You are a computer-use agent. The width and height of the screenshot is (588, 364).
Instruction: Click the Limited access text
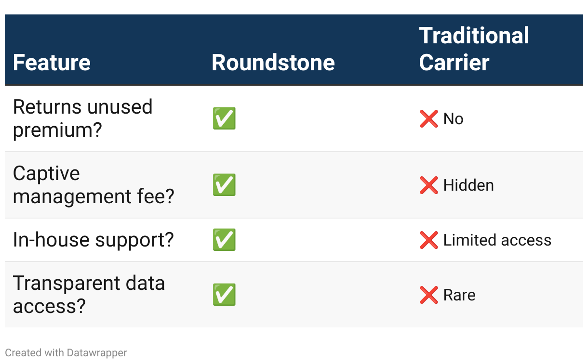coord(497,240)
